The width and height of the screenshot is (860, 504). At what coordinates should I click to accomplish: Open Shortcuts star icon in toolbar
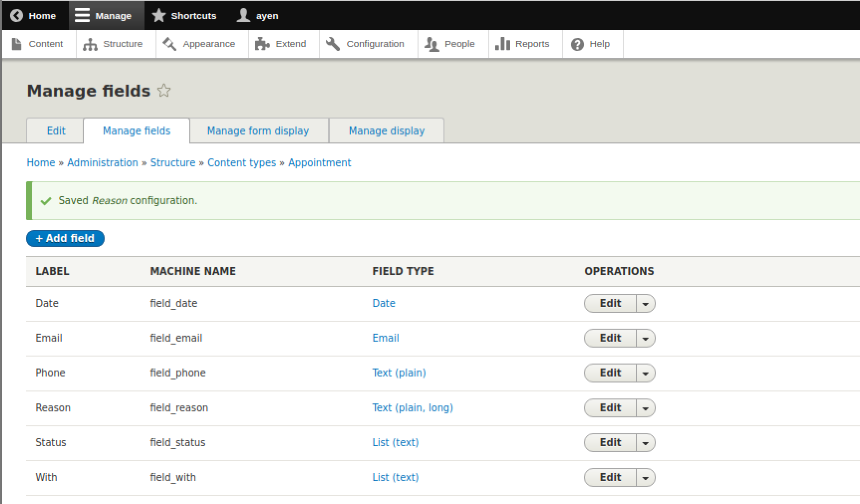tap(158, 15)
